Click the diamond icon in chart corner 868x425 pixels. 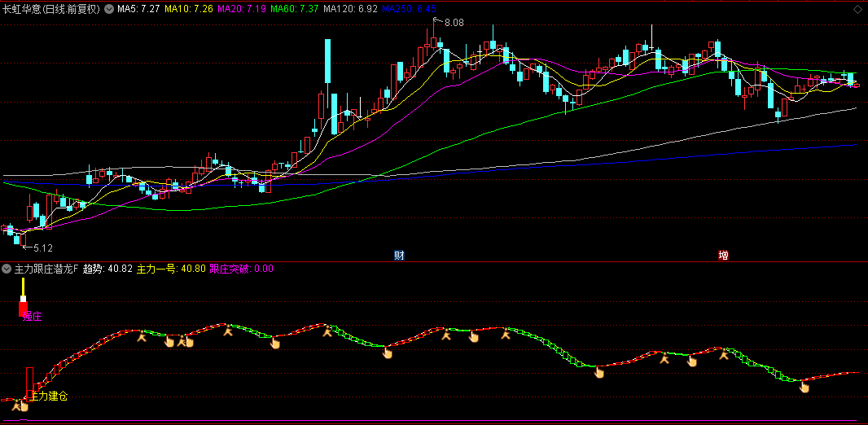point(857,11)
